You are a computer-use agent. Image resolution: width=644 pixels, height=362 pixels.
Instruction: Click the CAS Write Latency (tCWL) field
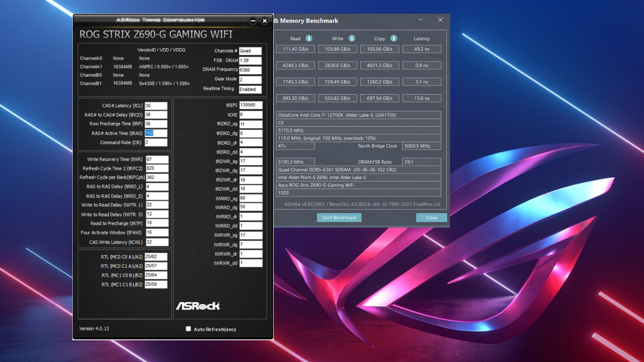(x=157, y=242)
